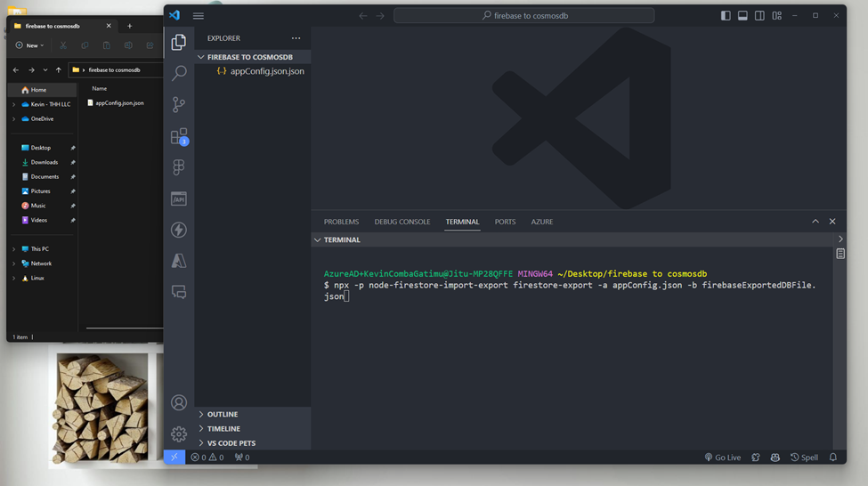The height and width of the screenshot is (486, 868).
Task: Toggle the bottom panel layout icon
Action: (742, 15)
